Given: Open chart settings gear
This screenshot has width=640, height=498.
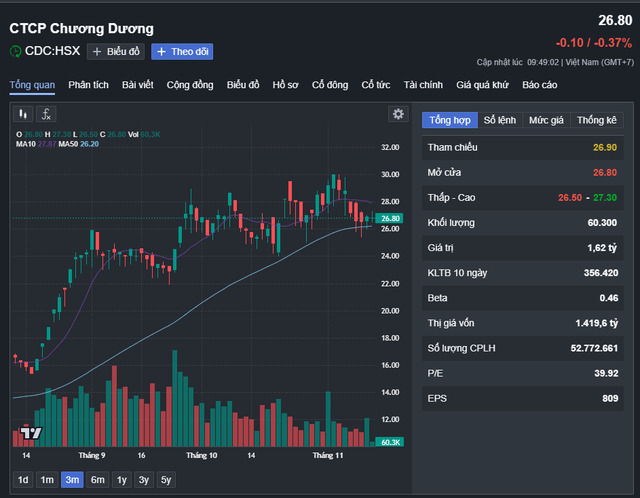Looking at the screenshot, I should tap(398, 114).
